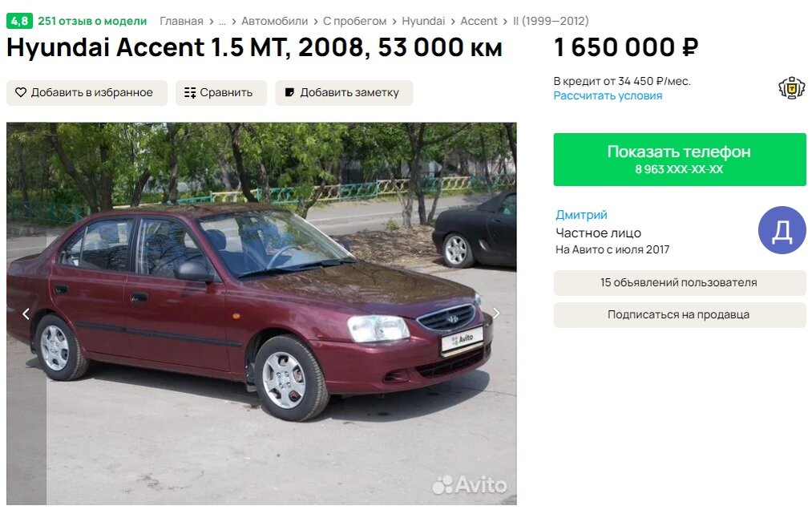Open the main Hyundai Accent photo
812x510 pixels.
coord(261,313)
